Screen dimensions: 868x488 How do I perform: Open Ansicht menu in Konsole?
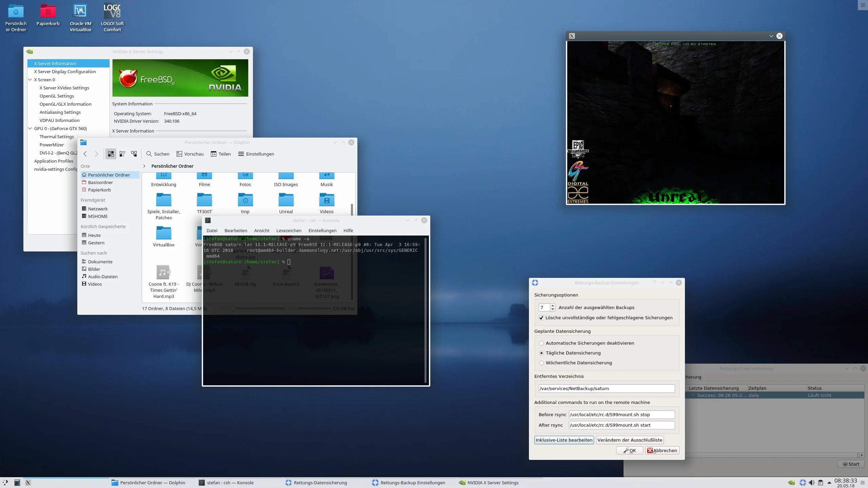click(x=262, y=230)
